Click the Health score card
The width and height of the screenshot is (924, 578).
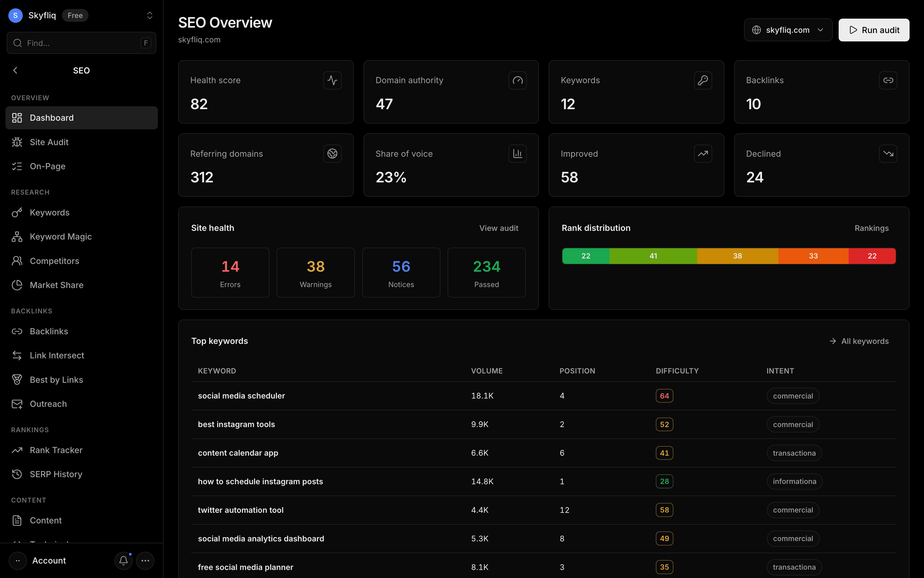(x=266, y=92)
